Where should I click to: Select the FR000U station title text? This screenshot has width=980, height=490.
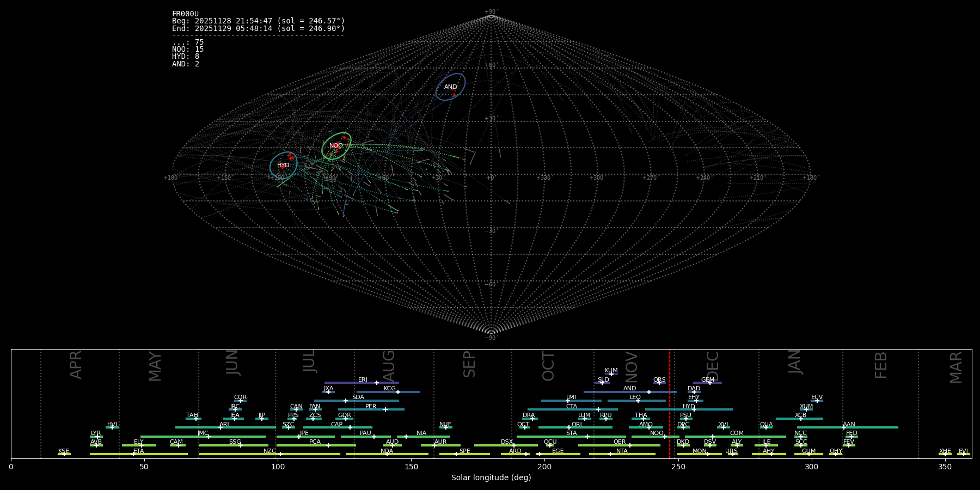pos(186,14)
